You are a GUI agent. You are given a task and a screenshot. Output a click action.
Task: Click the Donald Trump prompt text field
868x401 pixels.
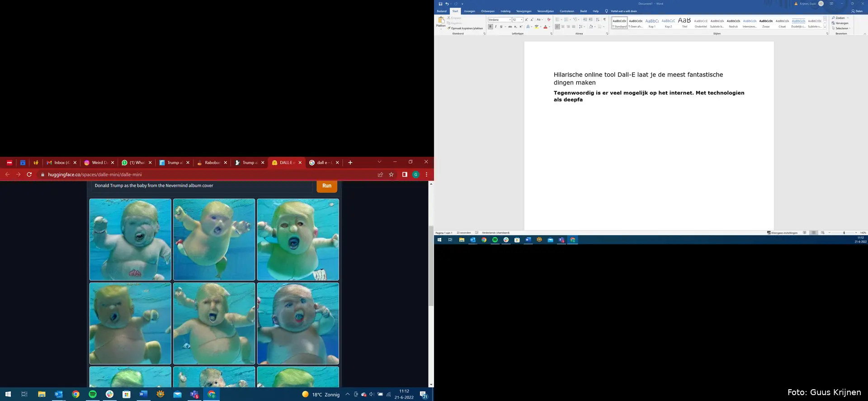pyautogui.click(x=201, y=186)
